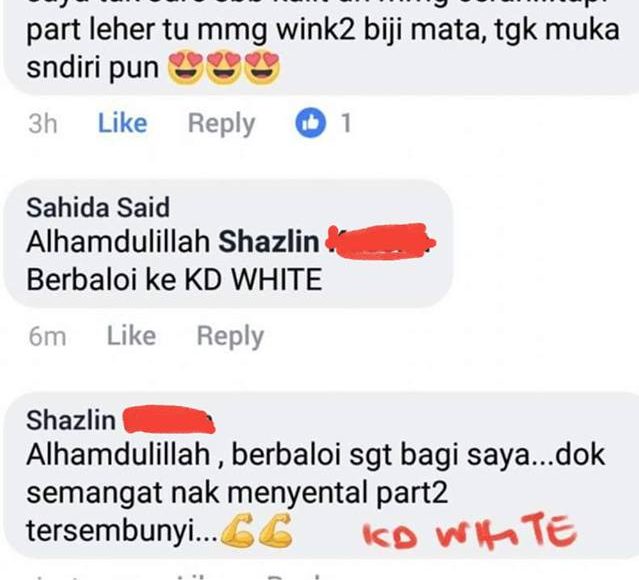Click the second flexed biceps emoji

coord(276,530)
